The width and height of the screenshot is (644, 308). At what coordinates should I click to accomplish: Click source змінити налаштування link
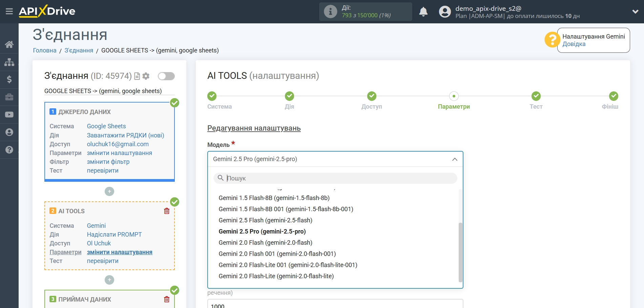pos(120,153)
